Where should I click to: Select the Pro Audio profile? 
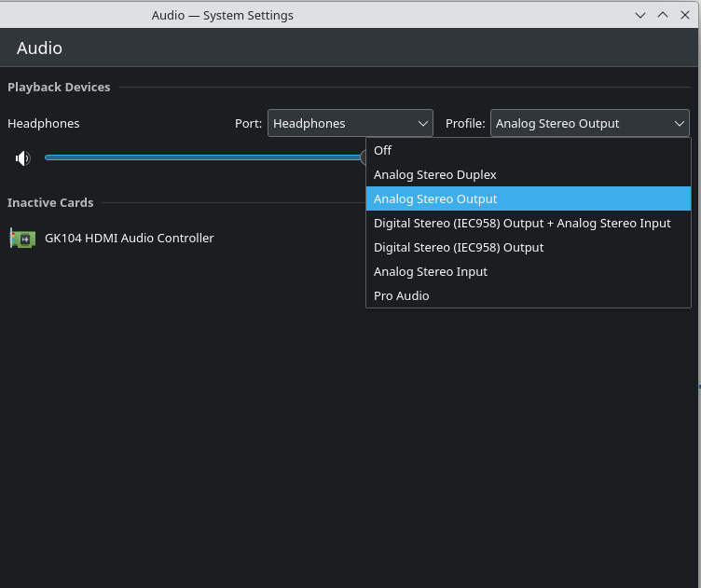click(529, 295)
